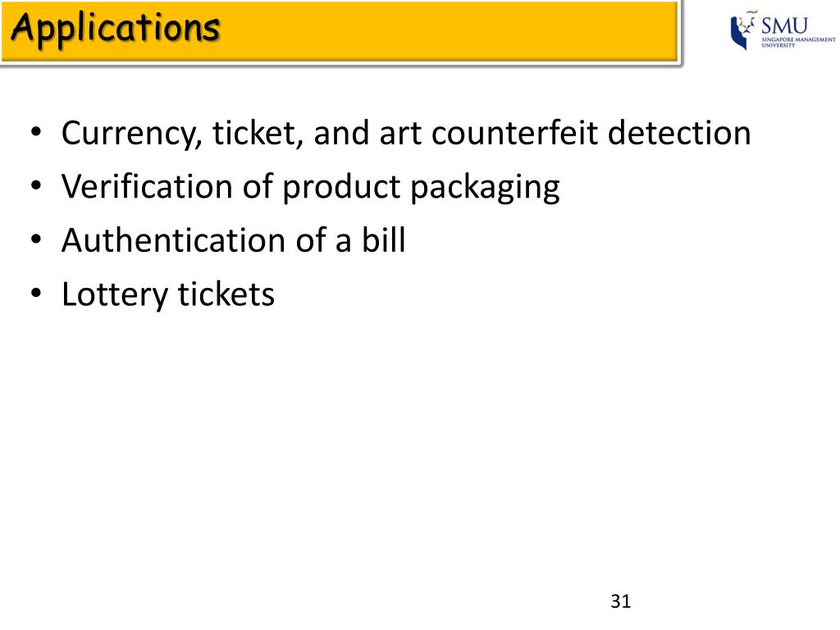Click the word packaging
The width and height of the screenshot is (840, 630).
(x=485, y=189)
